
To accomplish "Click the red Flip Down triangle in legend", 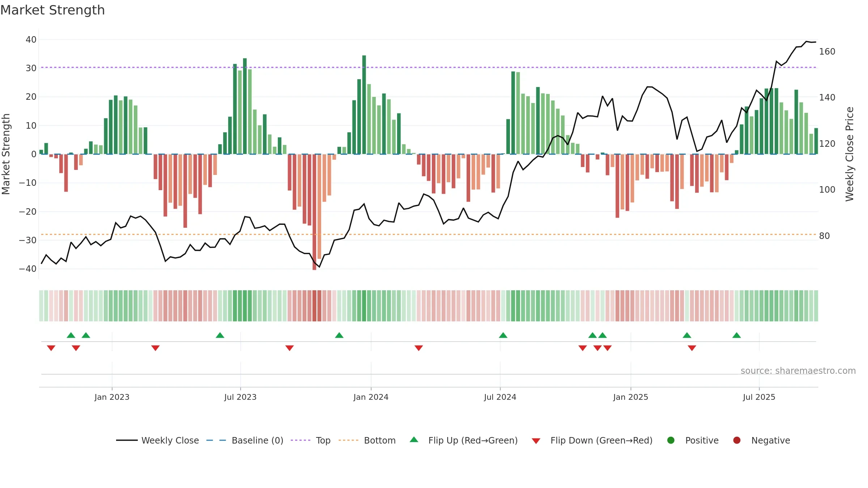I will (536, 441).
